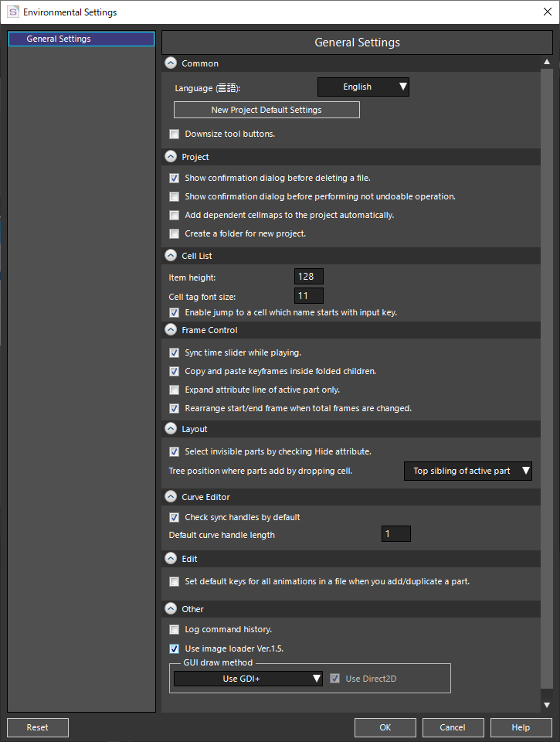Confirm settings with the OK button
The width and height of the screenshot is (560, 742).
coord(385,727)
